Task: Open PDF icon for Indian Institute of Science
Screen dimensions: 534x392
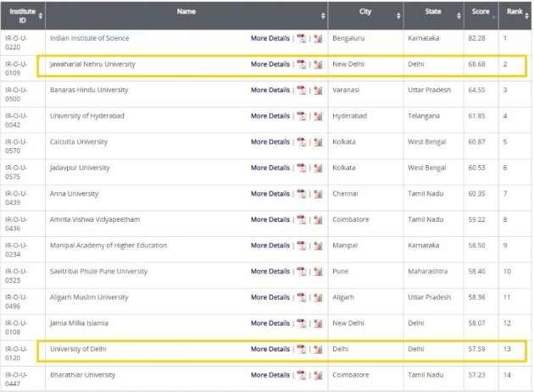Action: [x=302, y=38]
